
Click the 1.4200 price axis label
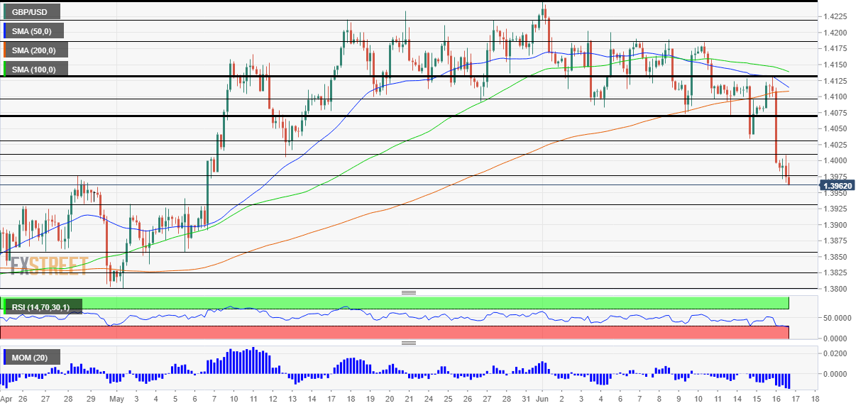coord(835,33)
